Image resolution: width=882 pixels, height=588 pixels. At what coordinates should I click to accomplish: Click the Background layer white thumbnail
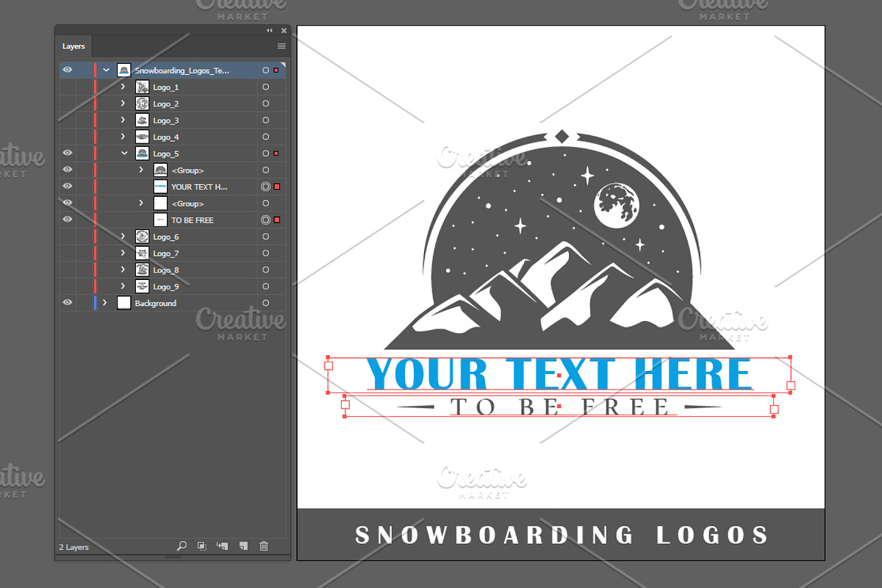124,303
